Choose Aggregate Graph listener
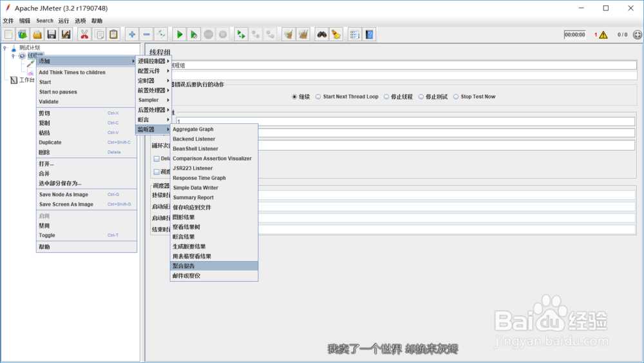644x363 pixels. (214, 129)
